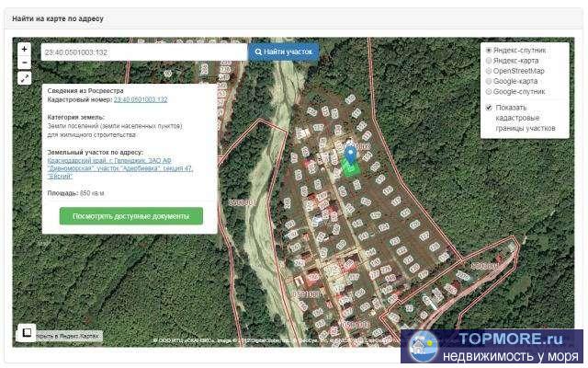Zoom out the map with minus button
The height and width of the screenshot is (368, 588).
(24, 63)
